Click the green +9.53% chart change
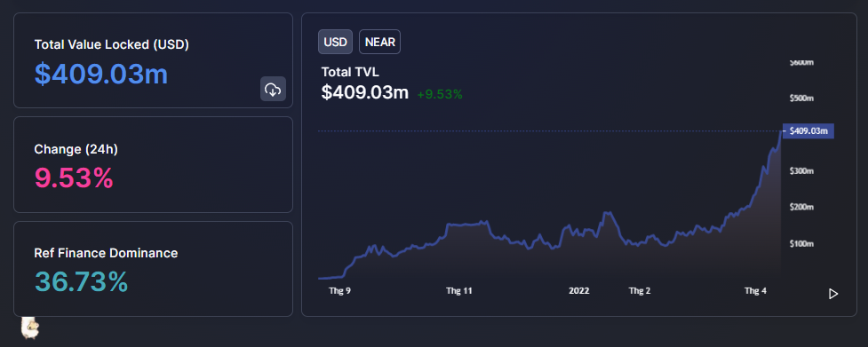Screen dimensions: 868x347 point(440,94)
